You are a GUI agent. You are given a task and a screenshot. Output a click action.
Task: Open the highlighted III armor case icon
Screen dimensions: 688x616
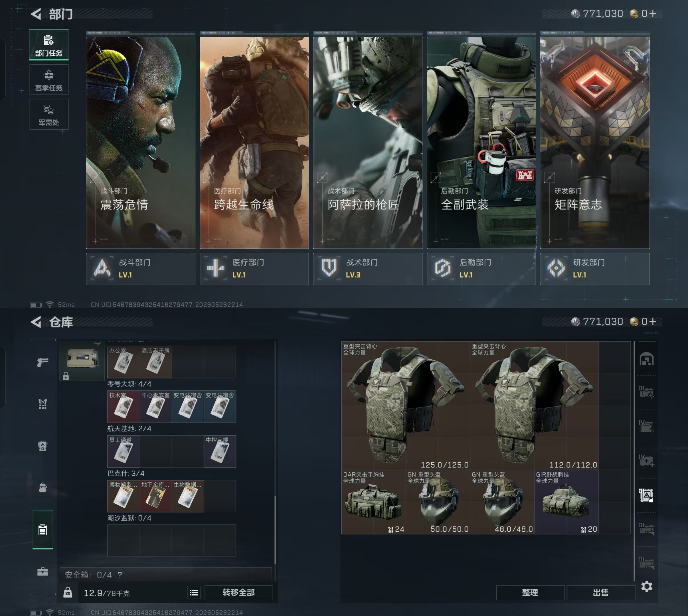pyautogui.click(x=646, y=495)
